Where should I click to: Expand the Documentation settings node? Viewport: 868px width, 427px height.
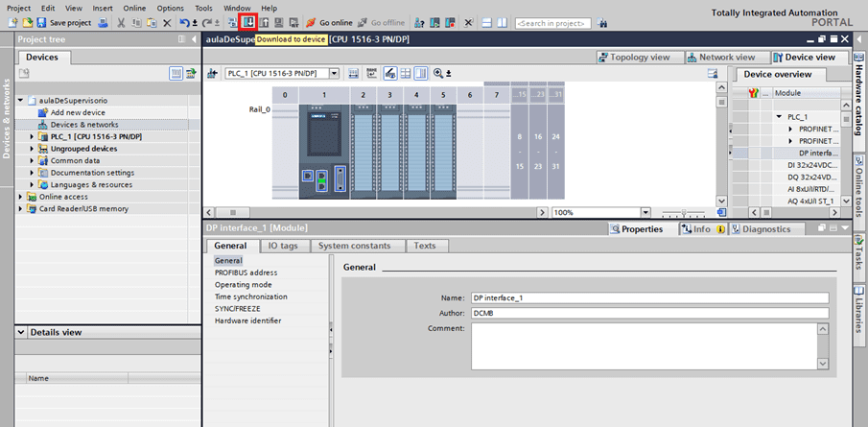tap(32, 173)
